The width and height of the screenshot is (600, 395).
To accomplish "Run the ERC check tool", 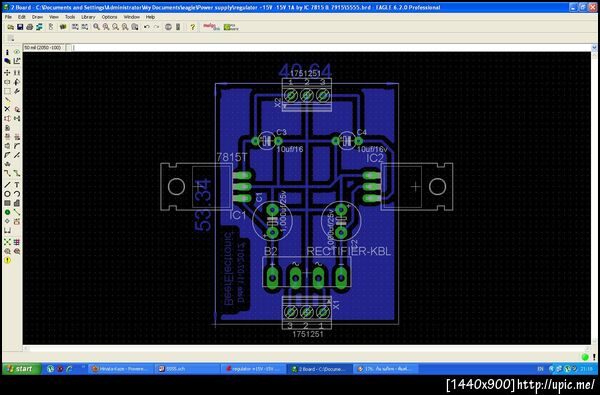I will coord(7,251).
